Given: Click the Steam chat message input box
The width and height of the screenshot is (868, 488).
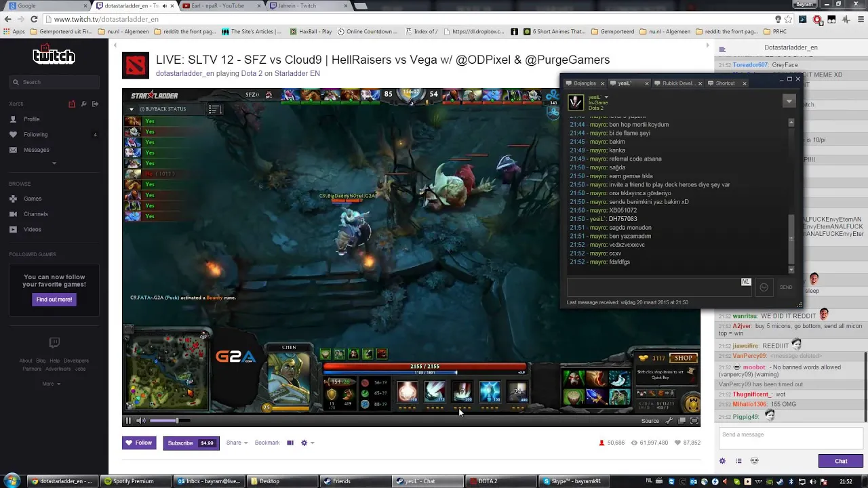Looking at the screenshot, I should 660,287.
